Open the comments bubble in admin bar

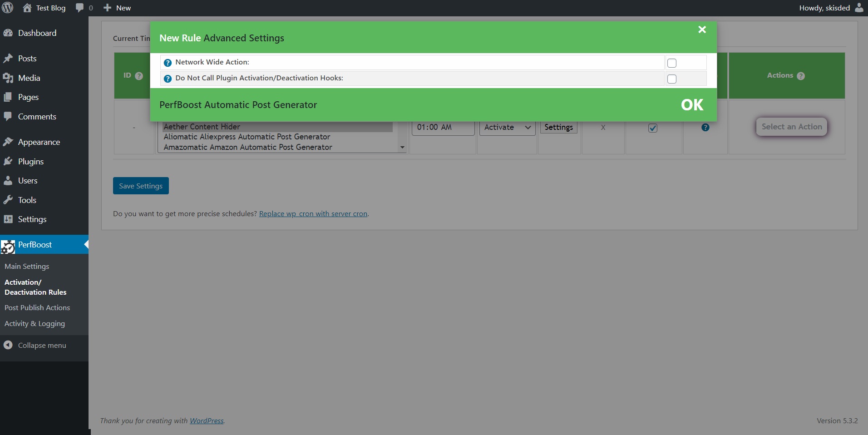pyautogui.click(x=80, y=8)
